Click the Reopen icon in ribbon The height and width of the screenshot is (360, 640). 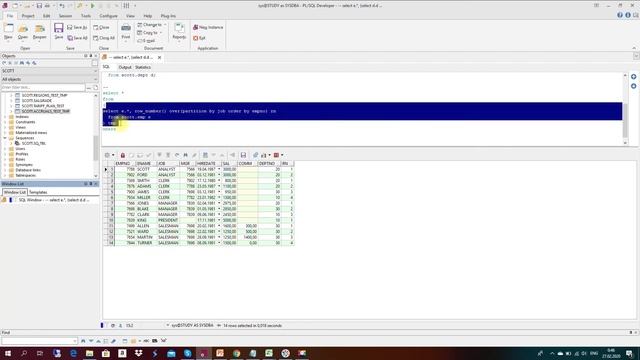[x=40, y=29]
